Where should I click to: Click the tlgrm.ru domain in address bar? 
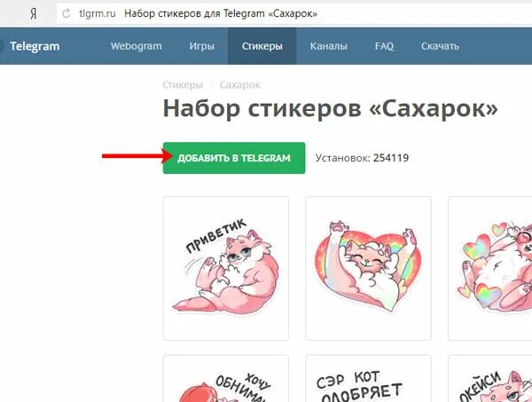pyautogui.click(x=98, y=13)
